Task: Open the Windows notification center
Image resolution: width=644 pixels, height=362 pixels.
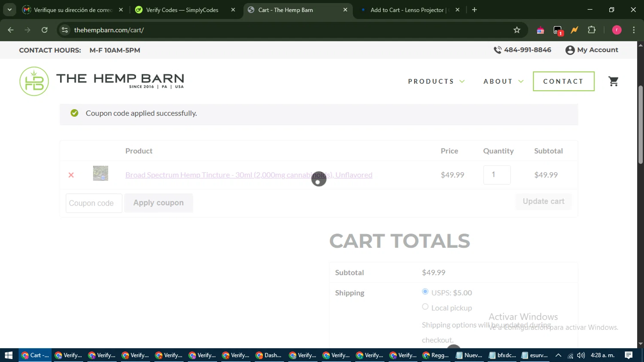Action: [629, 355]
